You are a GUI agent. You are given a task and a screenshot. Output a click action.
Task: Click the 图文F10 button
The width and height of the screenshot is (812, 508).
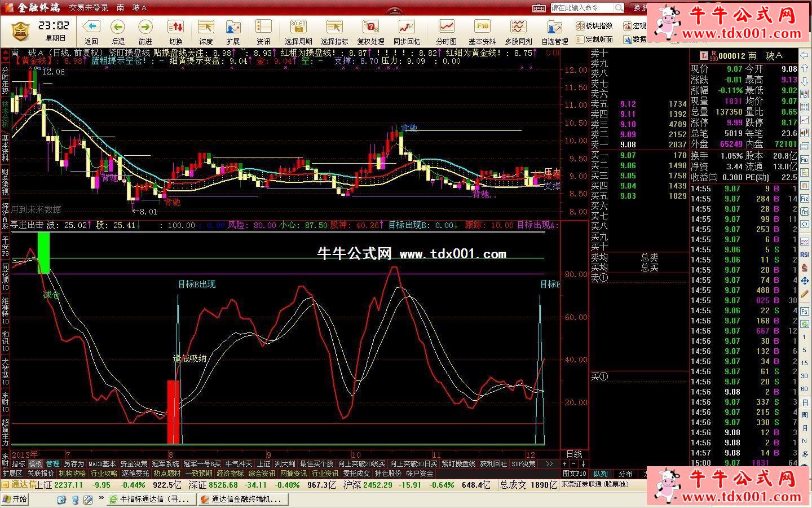[x=574, y=474]
